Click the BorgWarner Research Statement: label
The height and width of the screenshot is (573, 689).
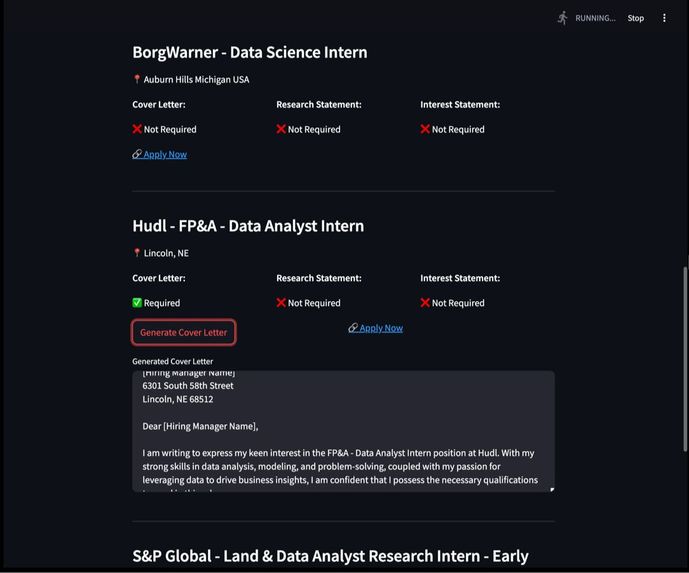(319, 105)
